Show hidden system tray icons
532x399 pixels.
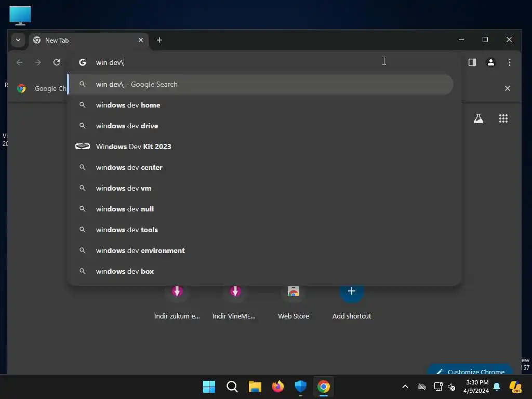405,387
